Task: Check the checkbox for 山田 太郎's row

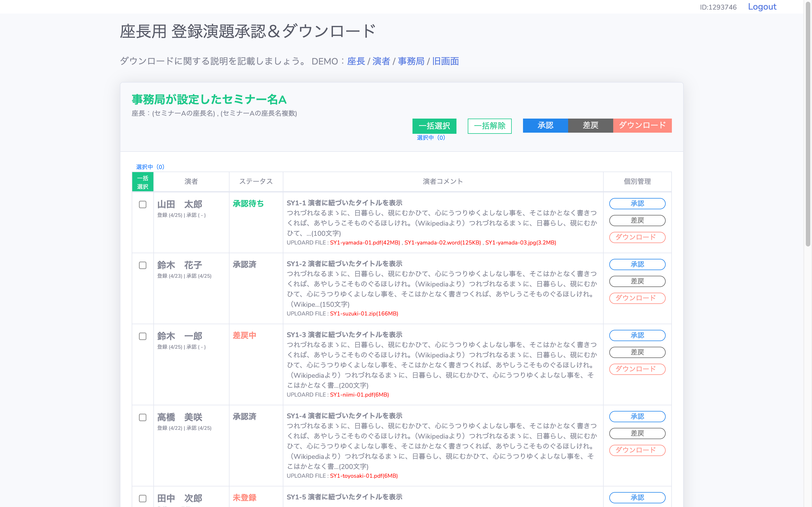Action: [x=143, y=204]
